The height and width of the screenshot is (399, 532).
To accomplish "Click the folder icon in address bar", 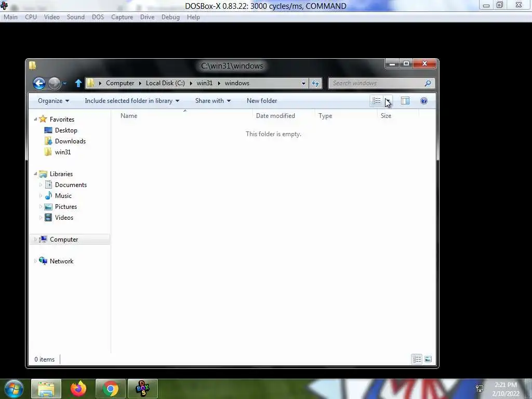I will (90, 83).
